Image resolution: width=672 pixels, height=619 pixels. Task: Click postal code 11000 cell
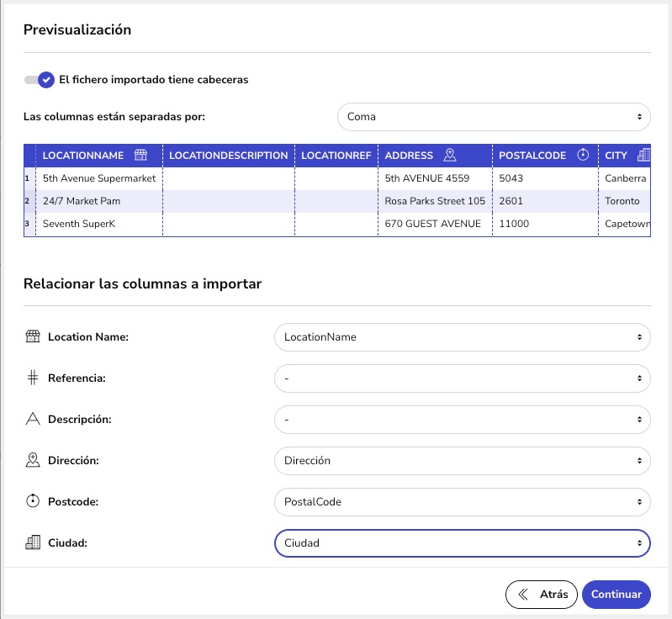click(x=545, y=224)
